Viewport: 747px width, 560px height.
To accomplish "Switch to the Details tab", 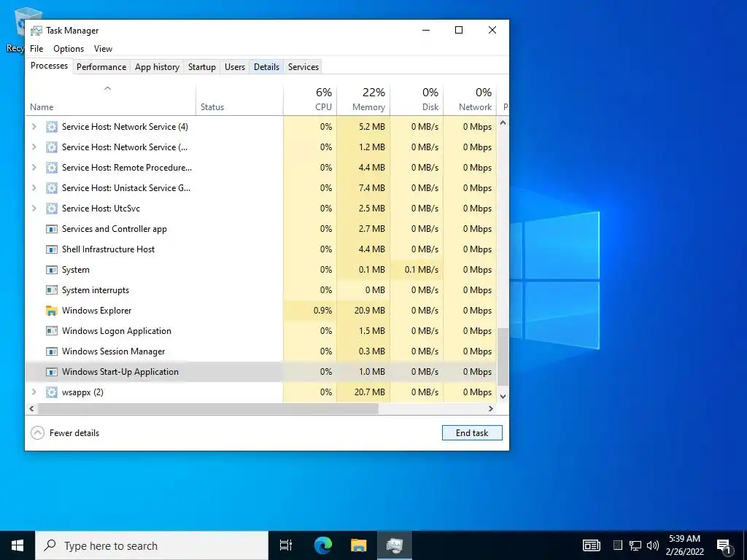I will tap(266, 67).
